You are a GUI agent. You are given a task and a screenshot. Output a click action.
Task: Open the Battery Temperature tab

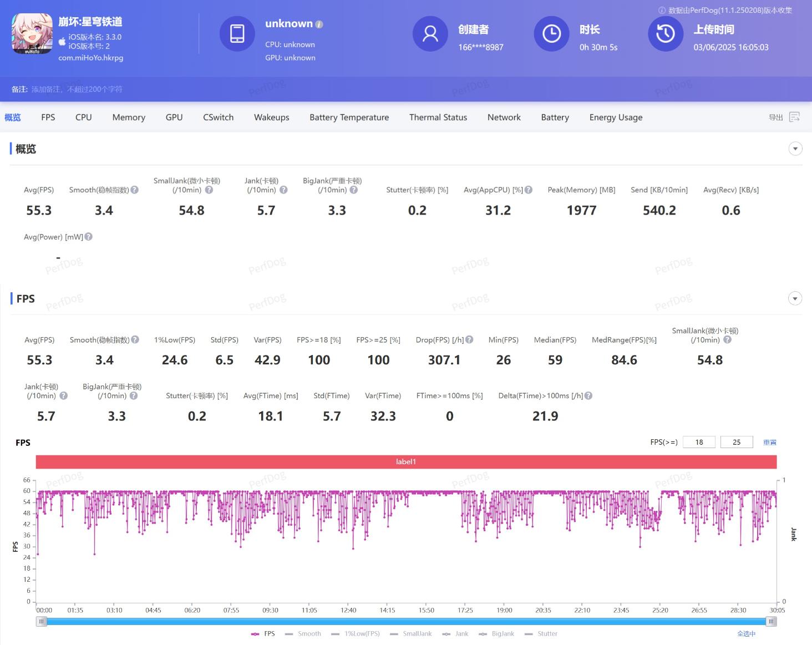coord(349,117)
